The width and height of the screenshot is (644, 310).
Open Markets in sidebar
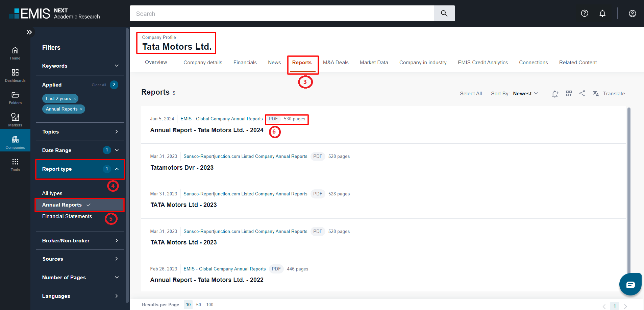point(15,120)
